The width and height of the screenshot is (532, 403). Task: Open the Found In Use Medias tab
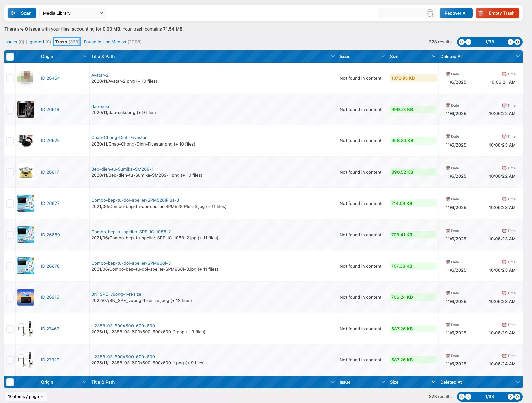105,42
